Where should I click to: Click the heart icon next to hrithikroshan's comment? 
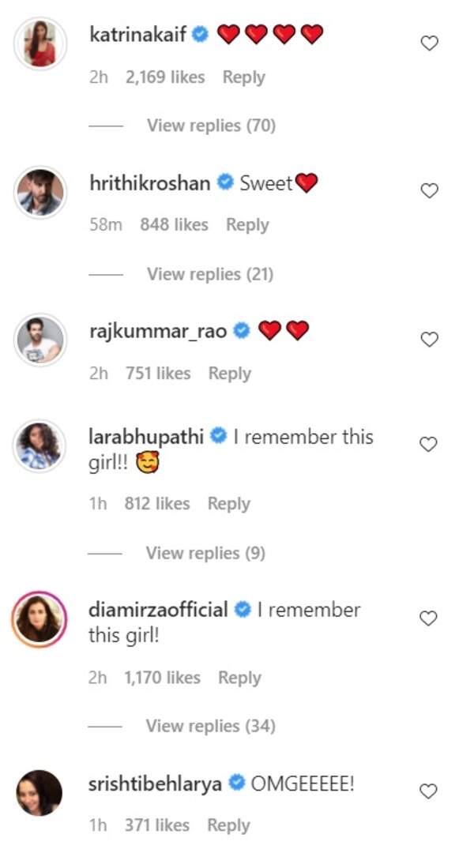[429, 190]
